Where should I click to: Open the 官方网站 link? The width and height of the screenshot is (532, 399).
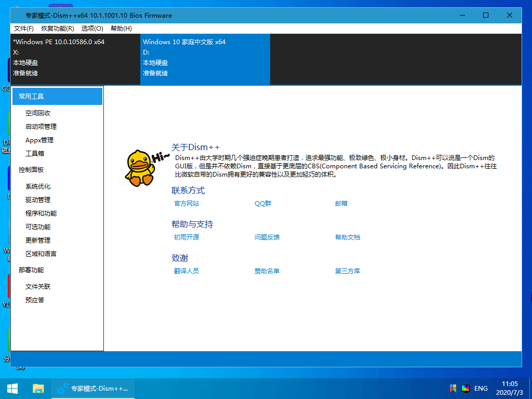[x=187, y=204]
